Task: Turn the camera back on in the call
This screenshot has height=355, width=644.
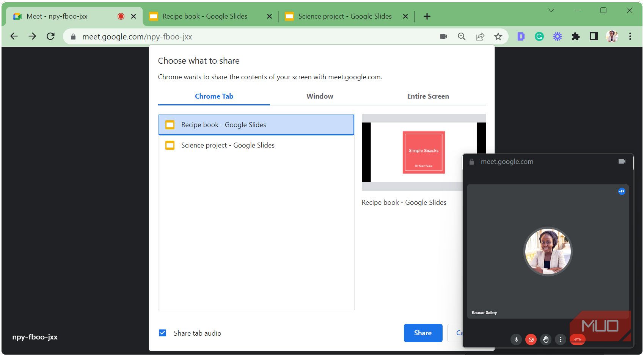Action: (531, 339)
